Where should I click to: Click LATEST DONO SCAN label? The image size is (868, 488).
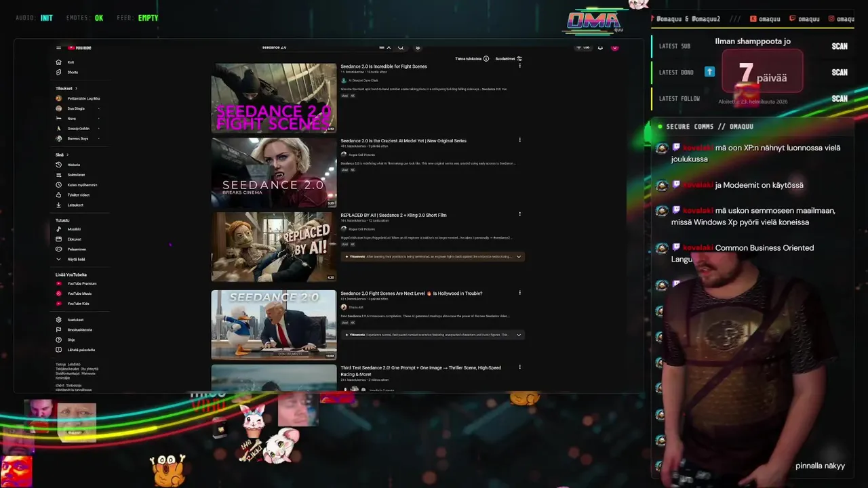click(x=840, y=72)
